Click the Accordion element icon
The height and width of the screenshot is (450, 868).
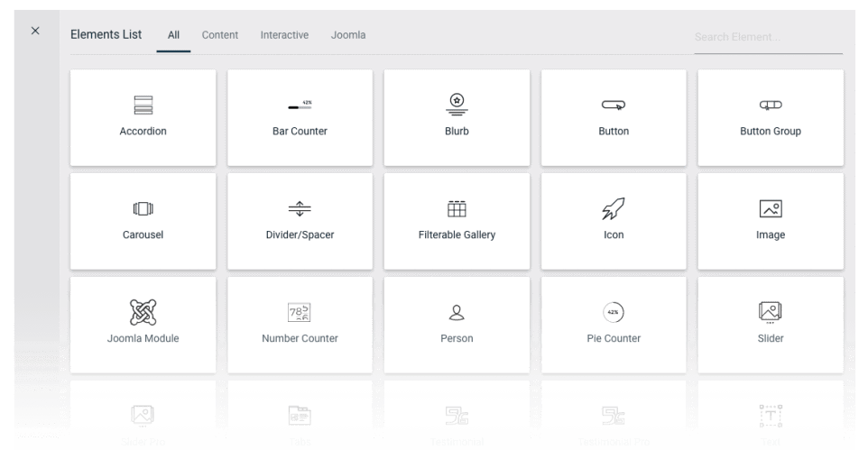point(143,105)
